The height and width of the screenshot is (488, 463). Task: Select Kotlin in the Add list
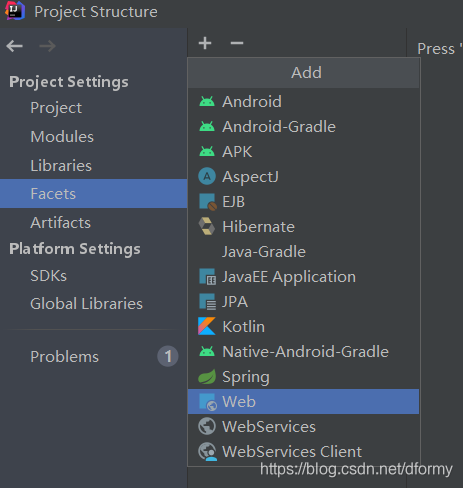(x=303, y=326)
